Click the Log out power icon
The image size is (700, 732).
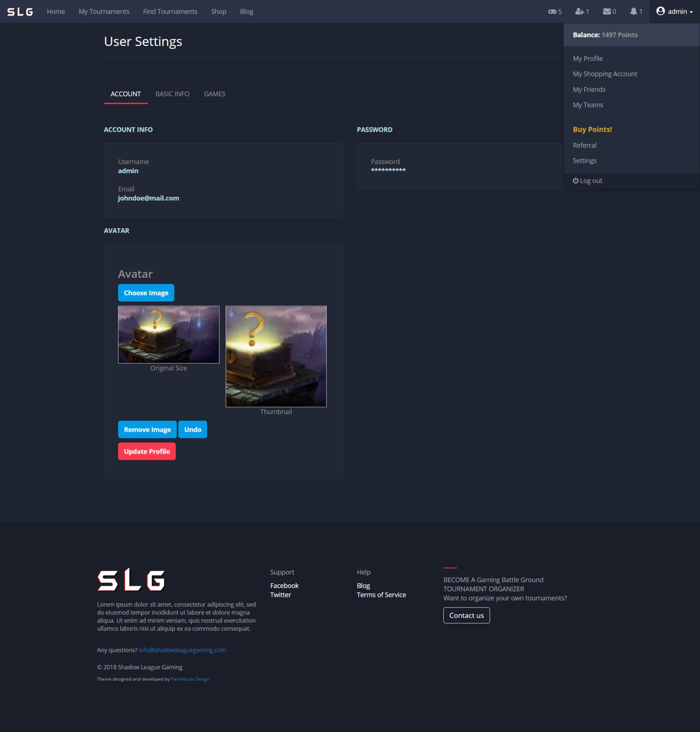(x=576, y=181)
